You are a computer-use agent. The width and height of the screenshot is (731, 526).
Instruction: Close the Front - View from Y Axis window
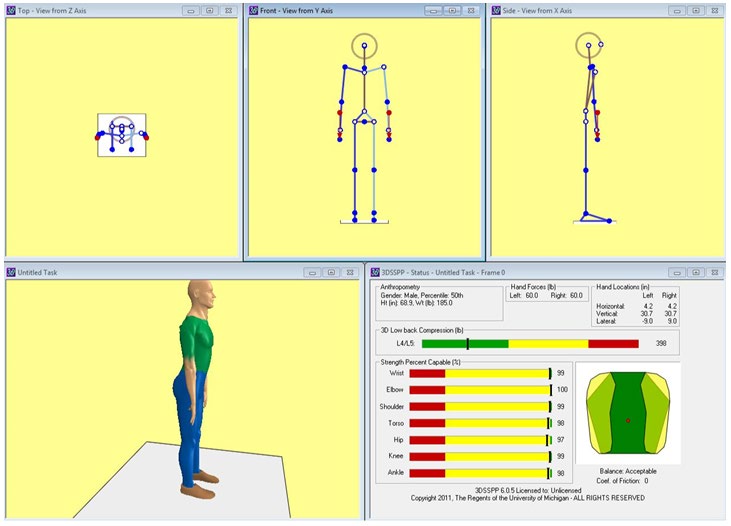click(x=471, y=10)
